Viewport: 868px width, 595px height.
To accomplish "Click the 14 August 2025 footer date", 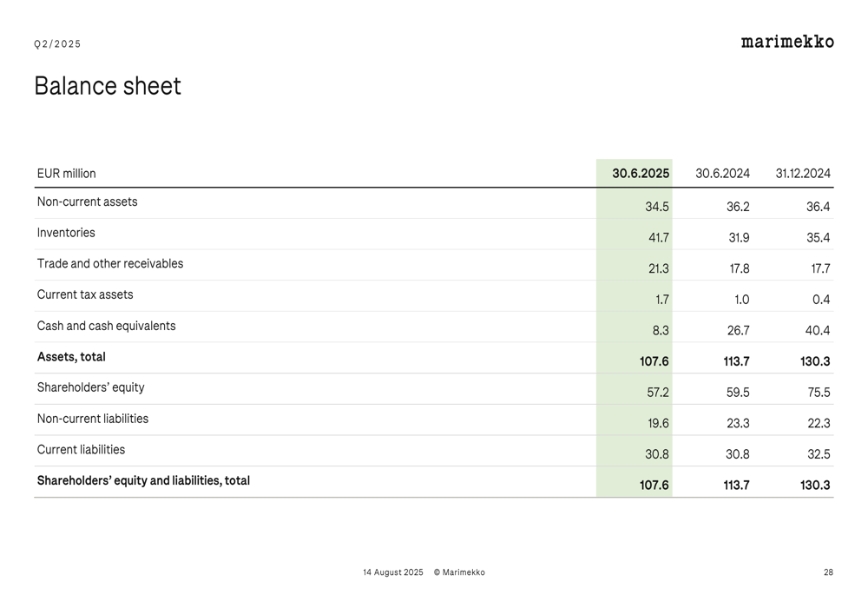I will (393, 572).
